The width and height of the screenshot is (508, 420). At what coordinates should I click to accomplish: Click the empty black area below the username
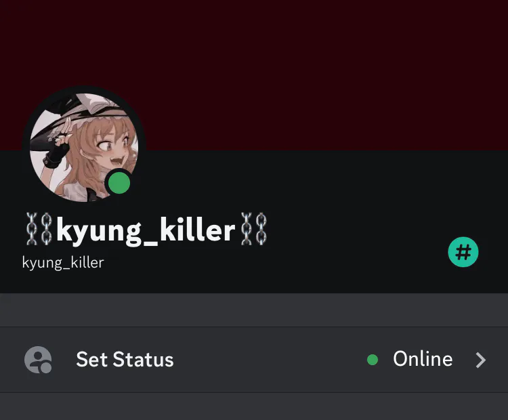pyautogui.click(x=194, y=282)
